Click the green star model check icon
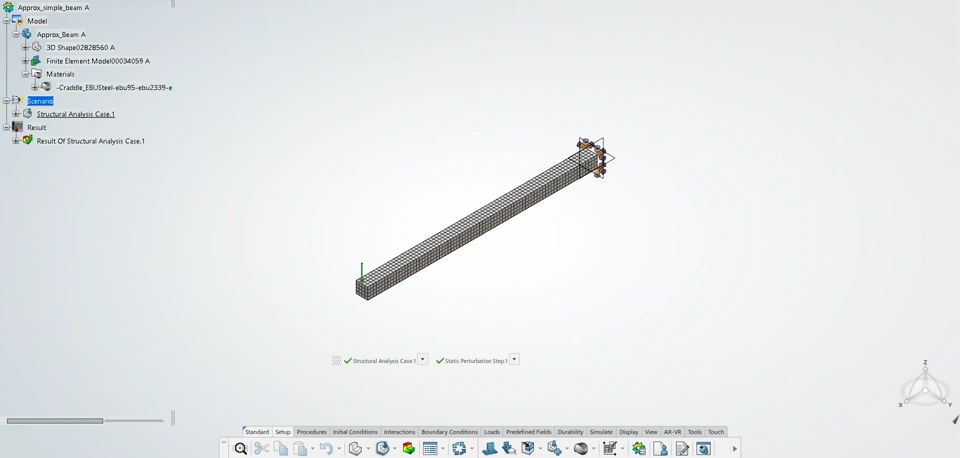This screenshot has width=960, height=458. [639, 449]
